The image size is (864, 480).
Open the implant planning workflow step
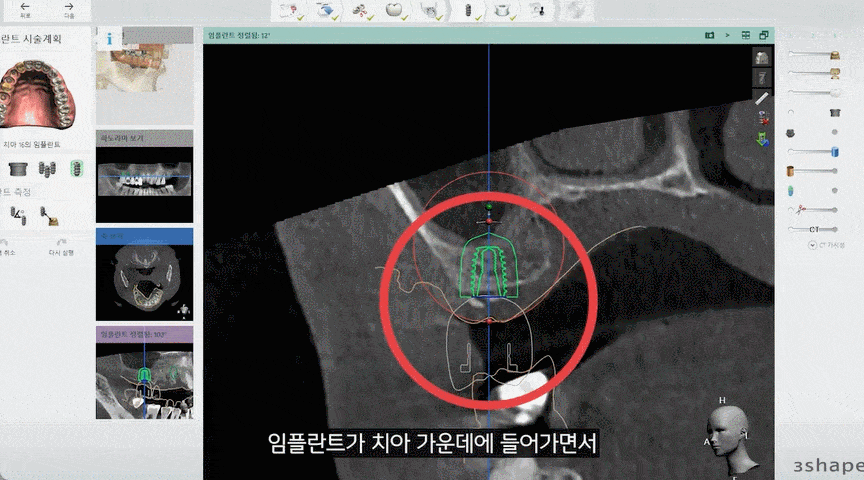click(469, 11)
